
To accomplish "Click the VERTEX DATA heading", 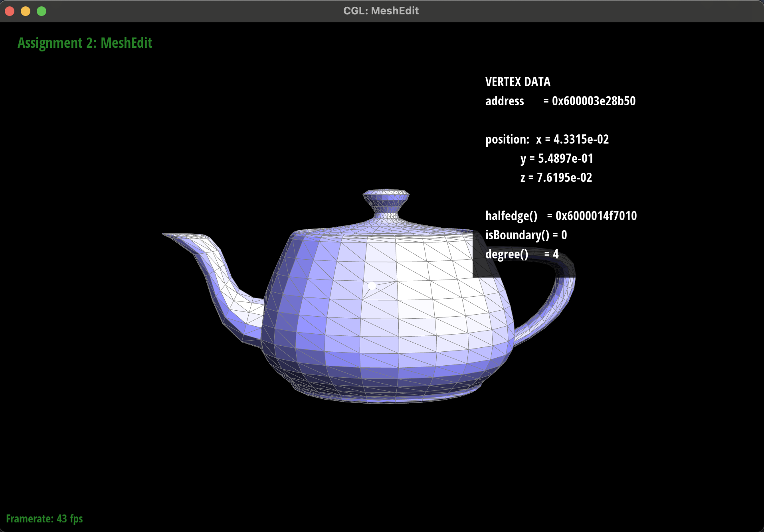I will click(x=517, y=82).
